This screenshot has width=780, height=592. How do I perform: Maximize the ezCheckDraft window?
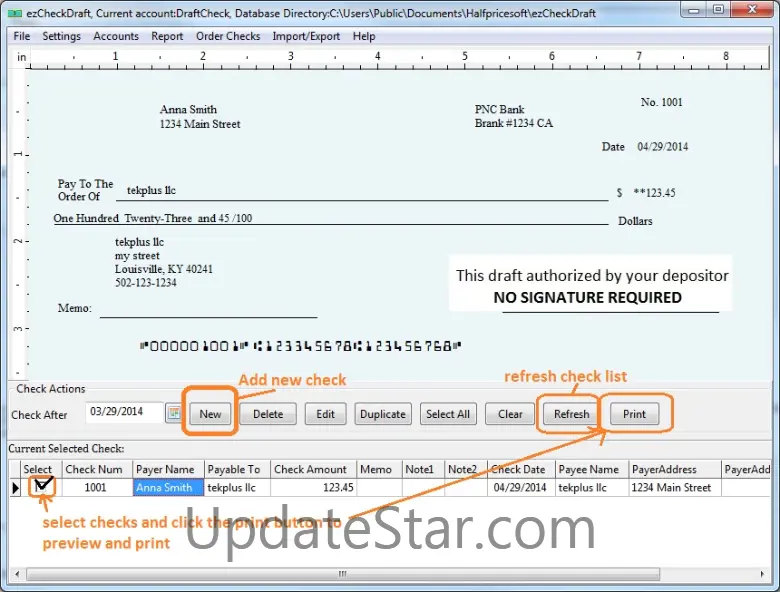[718, 9]
